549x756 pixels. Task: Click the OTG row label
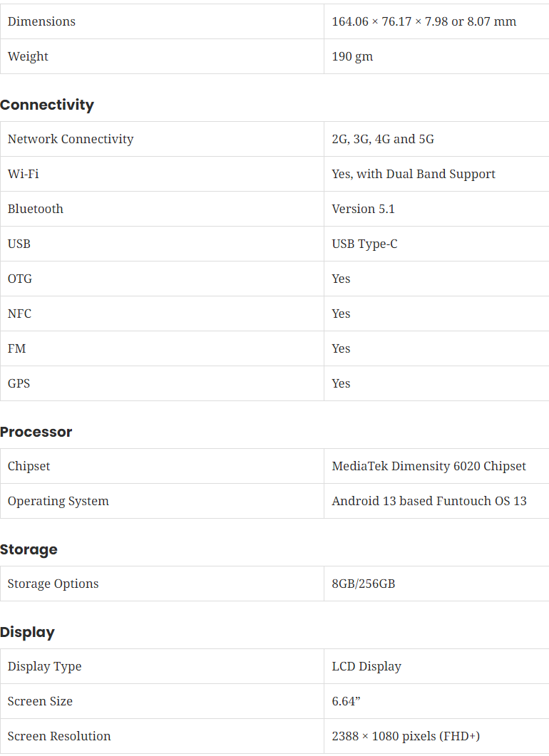(x=20, y=279)
